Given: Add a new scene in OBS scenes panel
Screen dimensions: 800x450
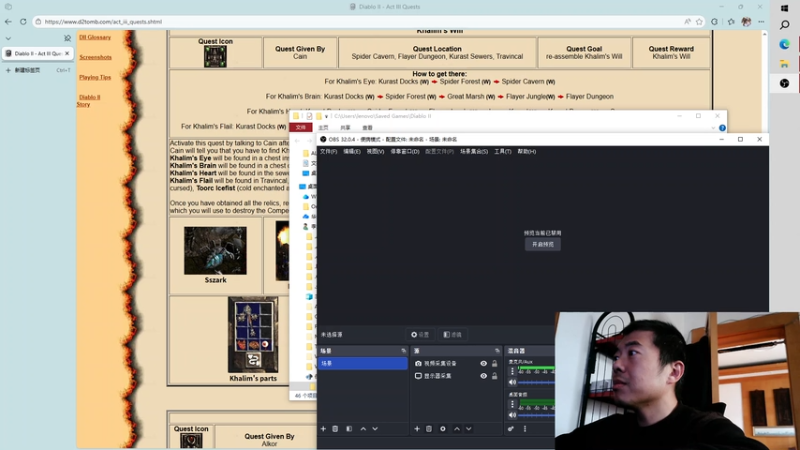Looking at the screenshot, I should pos(323,429).
